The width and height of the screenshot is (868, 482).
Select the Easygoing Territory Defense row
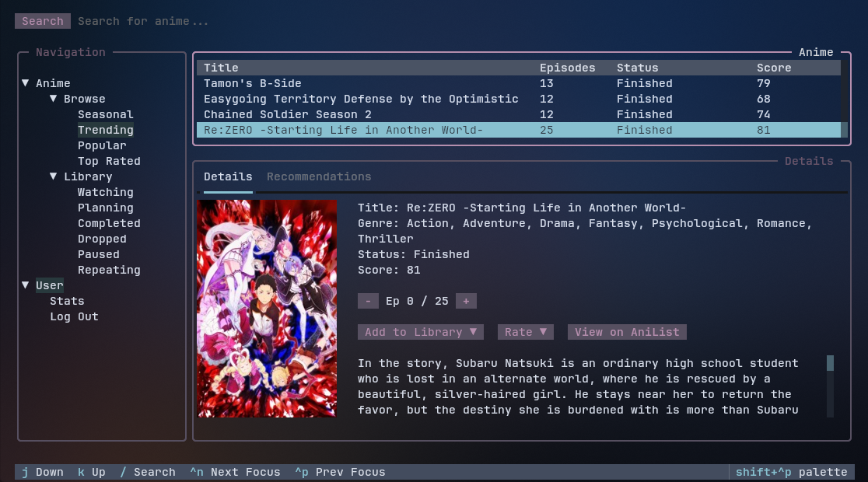[519, 99]
